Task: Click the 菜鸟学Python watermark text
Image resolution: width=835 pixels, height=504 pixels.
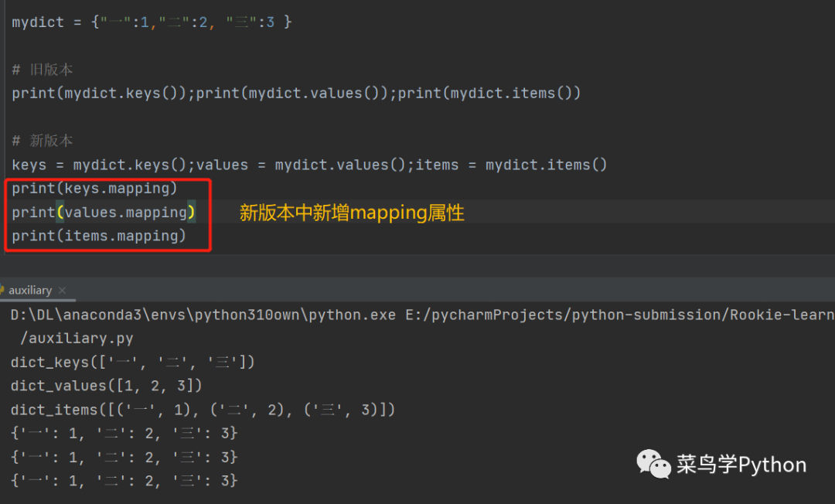Action: pos(741,465)
